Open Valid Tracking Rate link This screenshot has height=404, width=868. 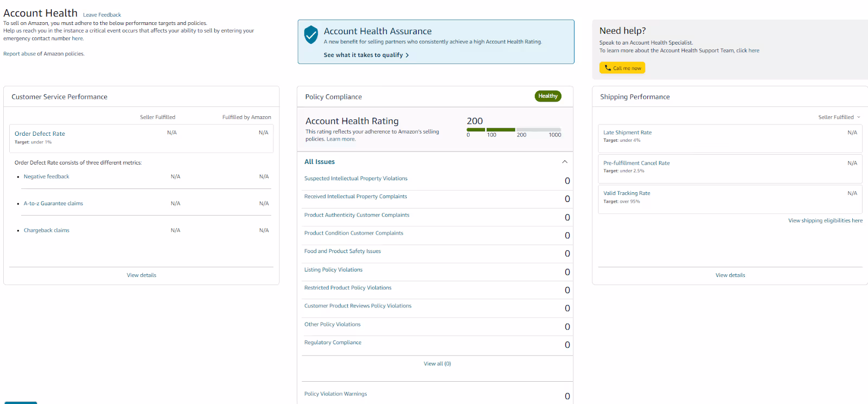(627, 193)
